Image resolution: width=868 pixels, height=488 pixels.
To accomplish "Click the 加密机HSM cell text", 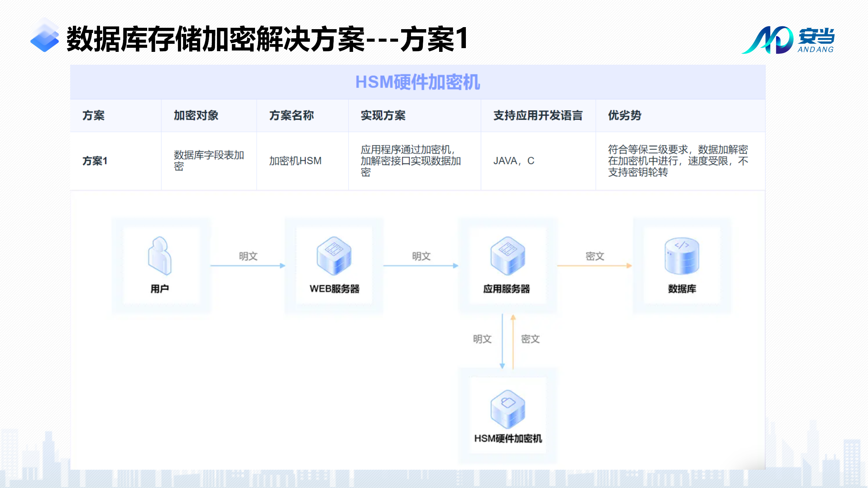I will click(295, 161).
